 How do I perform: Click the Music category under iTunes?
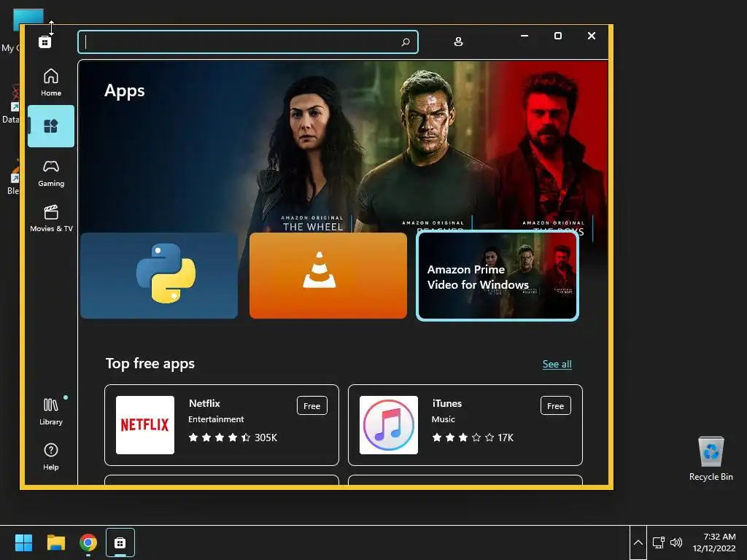[x=443, y=419]
